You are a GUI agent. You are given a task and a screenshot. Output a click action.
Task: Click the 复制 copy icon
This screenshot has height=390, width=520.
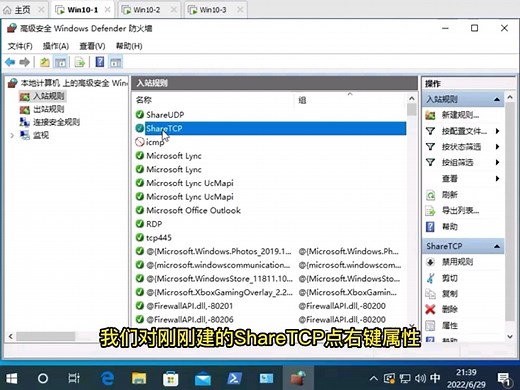[x=430, y=294]
